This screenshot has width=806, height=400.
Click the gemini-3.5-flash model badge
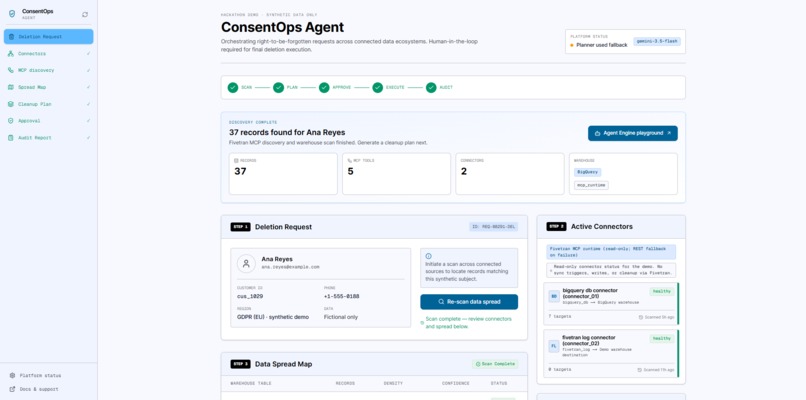coord(657,41)
